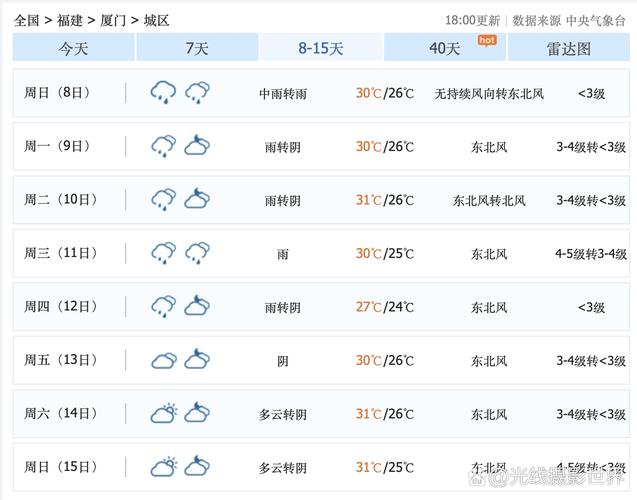Click daytime rain icon for 周一 (9日)
637x500 pixels.
click(163, 146)
